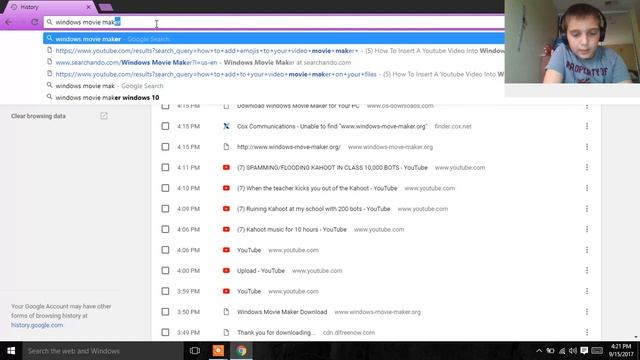
Task: Check the box for Cox Communications entry
Action: pos(165,126)
